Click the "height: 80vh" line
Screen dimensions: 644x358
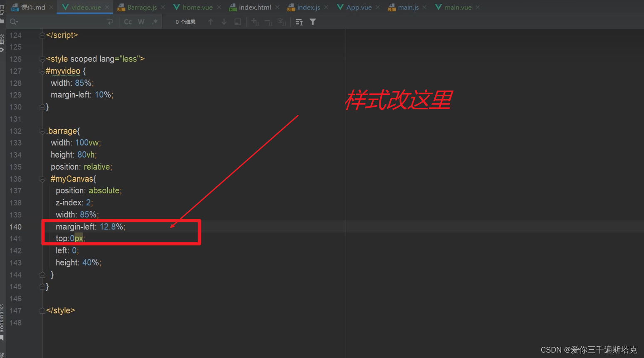tap(74, 155)
